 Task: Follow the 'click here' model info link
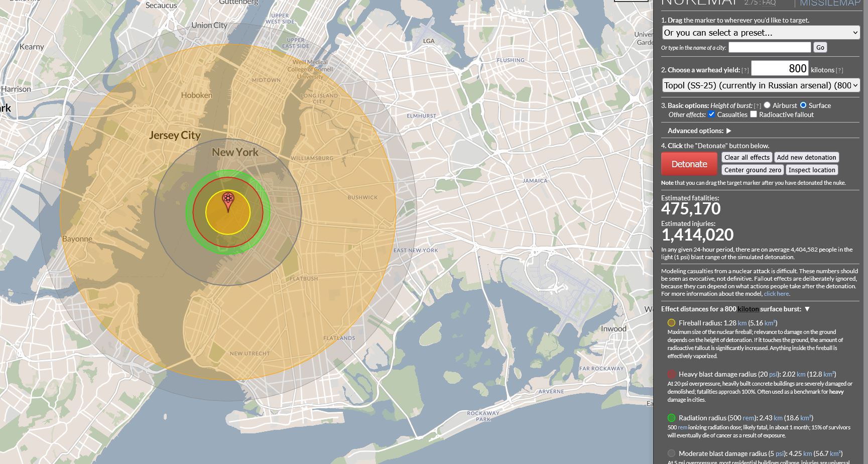(x=776, y=294)
